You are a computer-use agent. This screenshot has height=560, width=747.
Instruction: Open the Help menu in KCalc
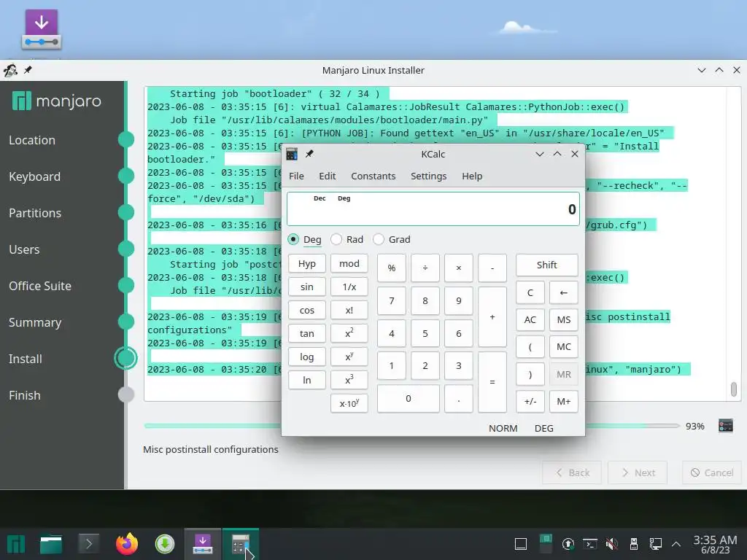coord(472,176)
